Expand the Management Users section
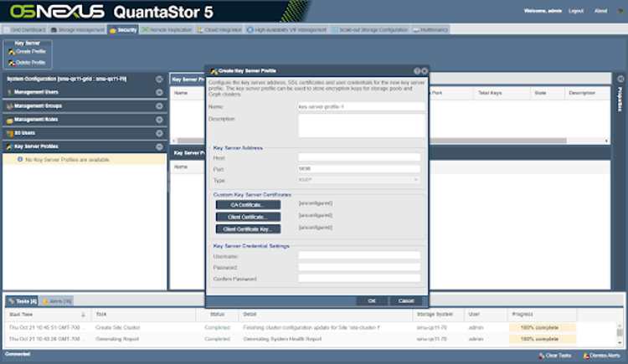This screenshot has height=364, width=628. (159, 92)
